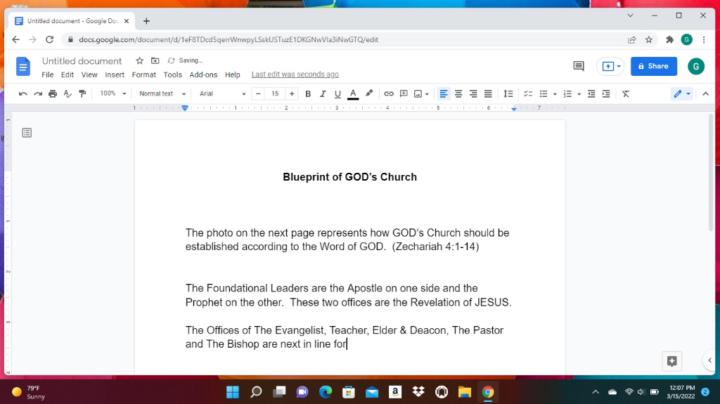This screenshot has width=720, height=404.
Task: Expand the Normal text style dropdown
Action: coord(160,94)
